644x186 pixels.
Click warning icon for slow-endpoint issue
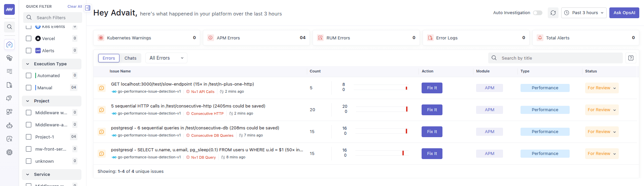point(102,88)
